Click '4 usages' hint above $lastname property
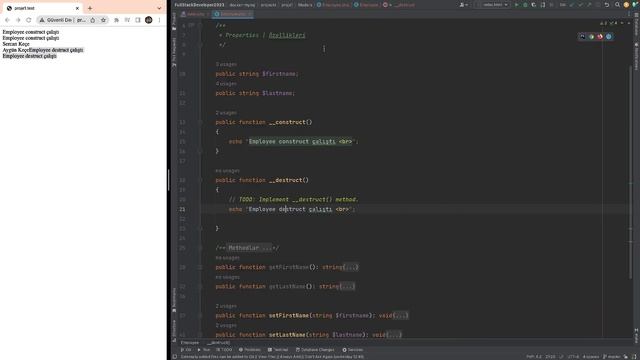The image size is (640, 360). pos(226,84)
